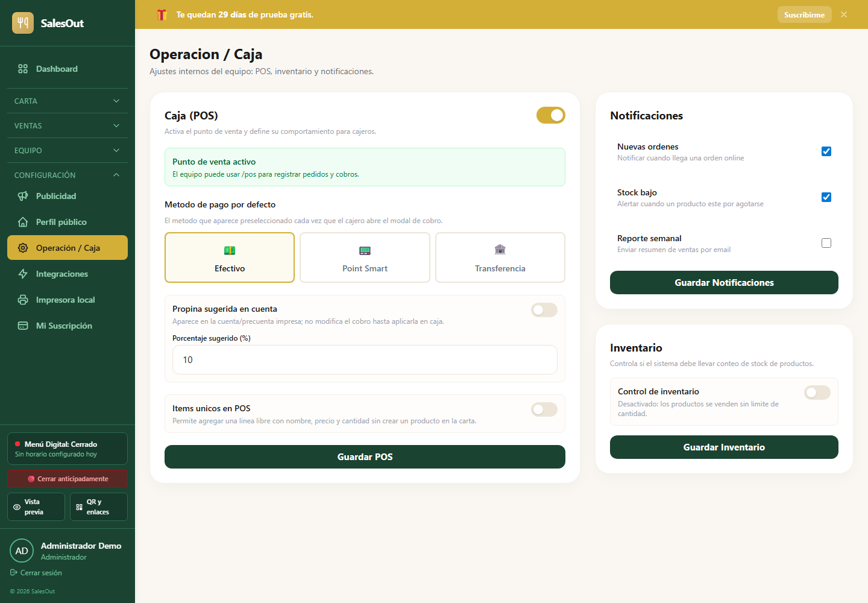Check Reporte semanal checkbox

826,243
